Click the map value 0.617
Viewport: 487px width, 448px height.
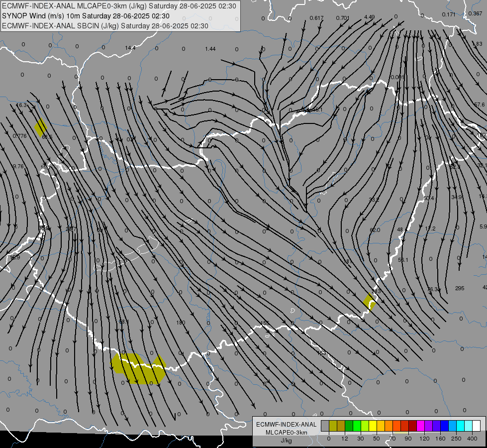tap(316, 18)
